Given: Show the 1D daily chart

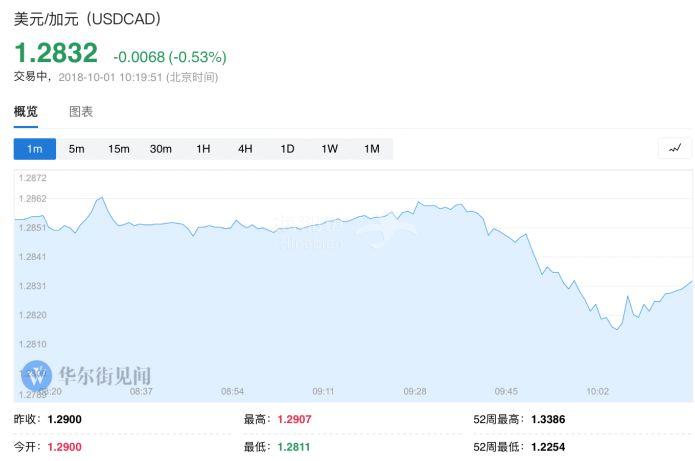Looking at the screenshot, I should point(287,149).
